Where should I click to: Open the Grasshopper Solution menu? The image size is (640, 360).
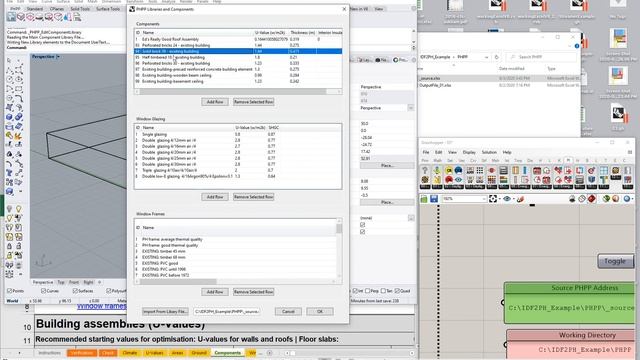[489, 152]
